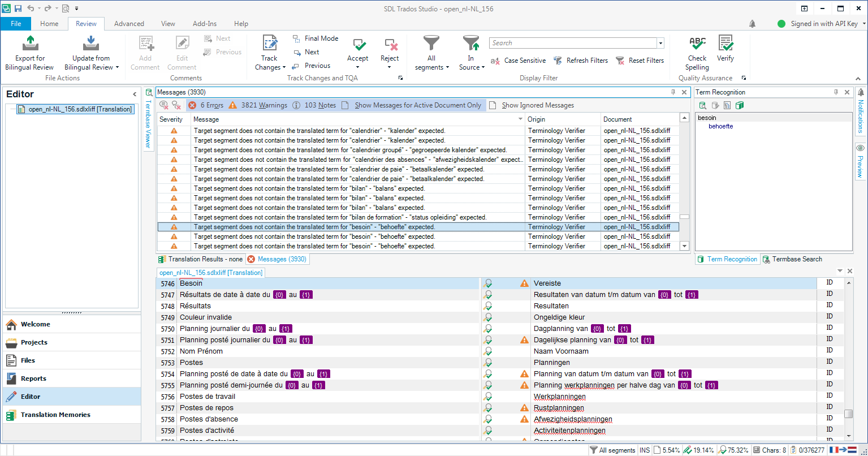Image resolution: width=868 pixels, height=456 pixels.
Task: Toggle the 6 Errors message filter
Action: (x=206, y=105)
